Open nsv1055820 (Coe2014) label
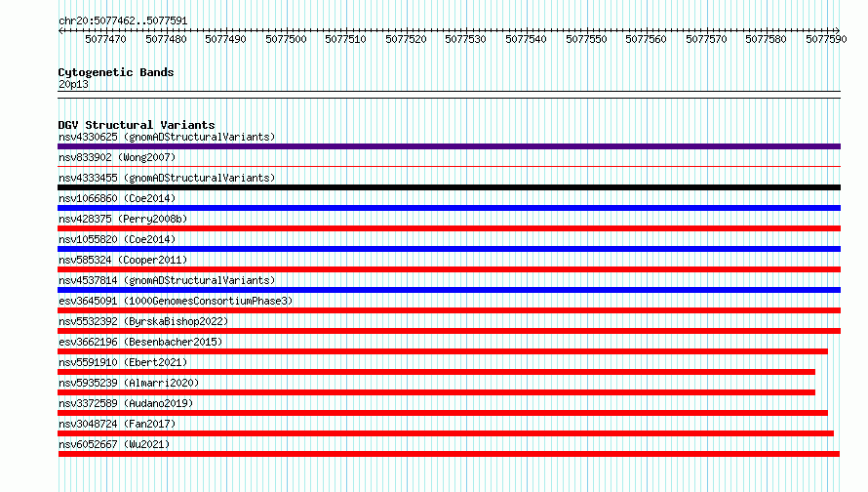The width and height of the screenshot is (868, 492). tap(117, 239)
